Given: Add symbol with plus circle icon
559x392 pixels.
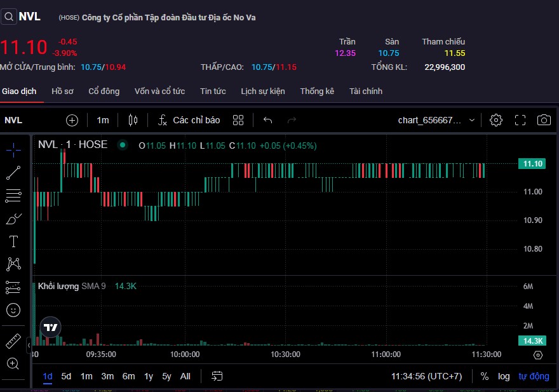Looking at the screenshot, I should click(72, 120).
